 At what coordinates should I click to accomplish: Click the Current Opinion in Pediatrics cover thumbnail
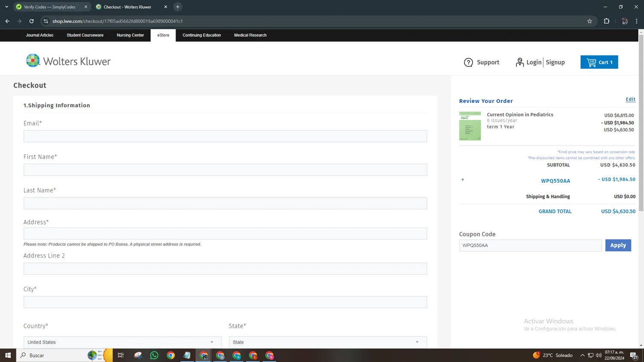(x=470, y=126)
